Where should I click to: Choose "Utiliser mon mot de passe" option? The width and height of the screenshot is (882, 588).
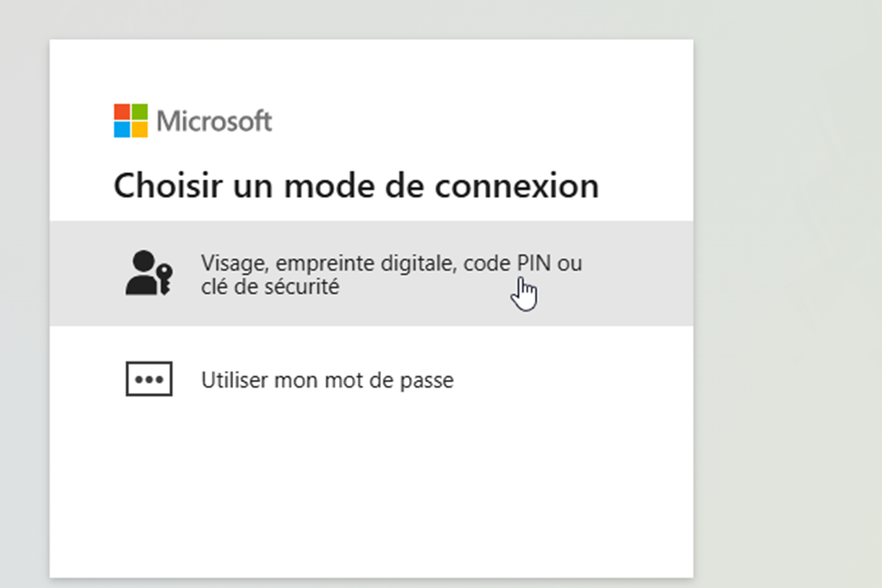[x=327, y=381]
